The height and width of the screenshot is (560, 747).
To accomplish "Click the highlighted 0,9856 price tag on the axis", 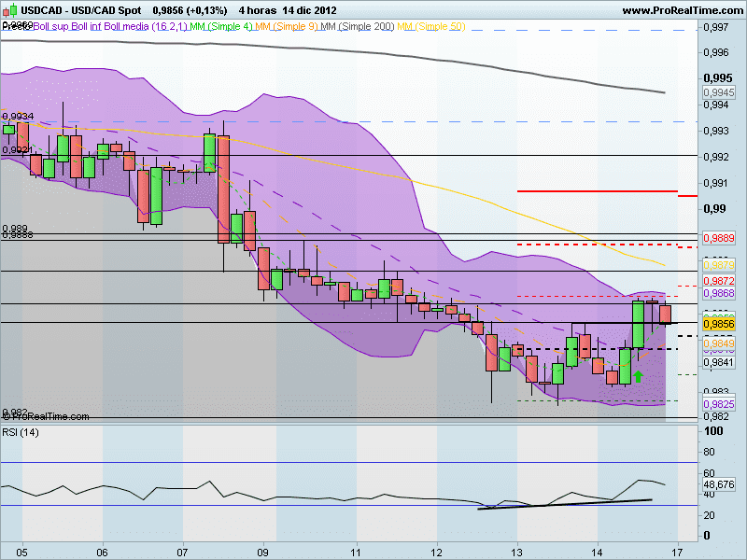I will click(719, 323).
